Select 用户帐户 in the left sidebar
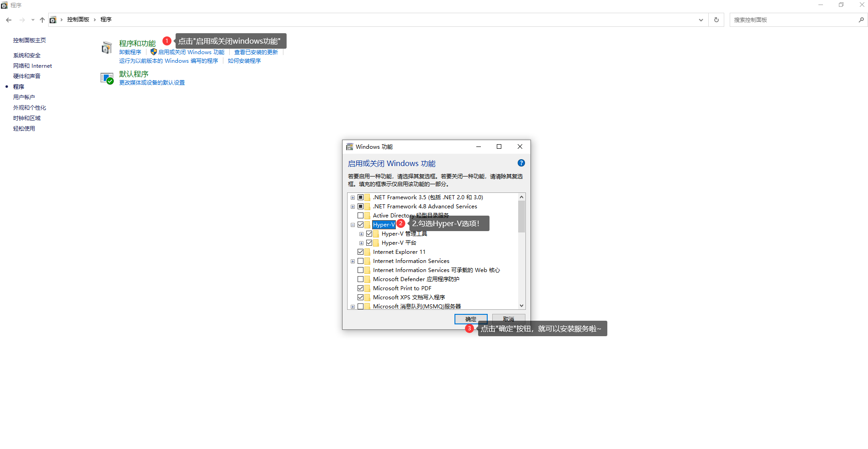The width and height of the screenshot is (868, 449). pyautogui.click(x=24, y=97)
